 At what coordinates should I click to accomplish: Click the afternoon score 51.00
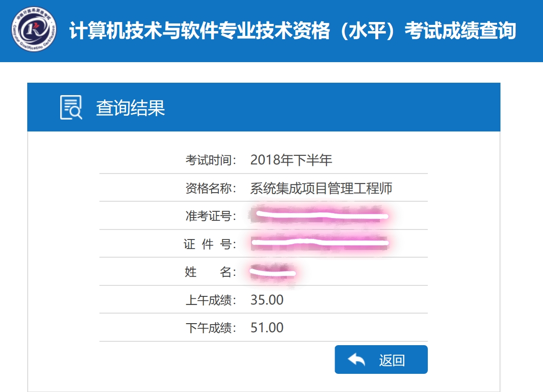click(x=267, y=327)
